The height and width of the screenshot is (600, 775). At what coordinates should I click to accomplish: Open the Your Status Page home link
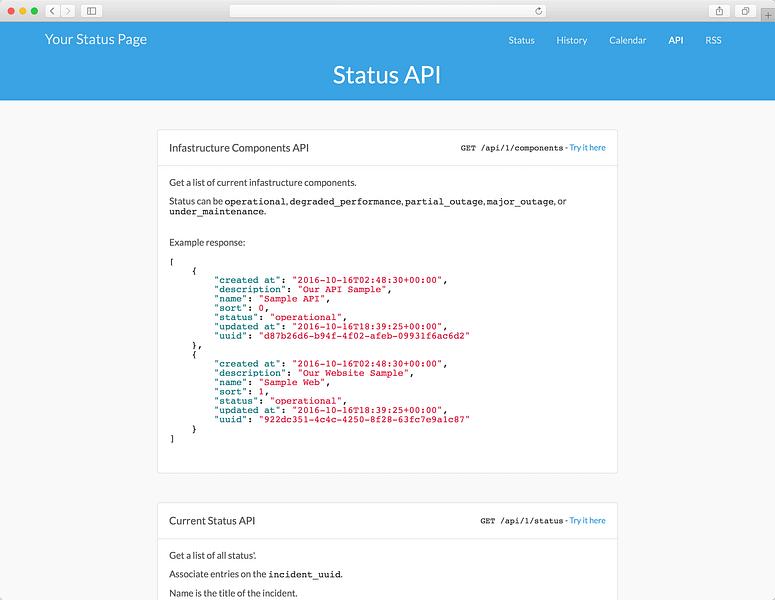96,40
